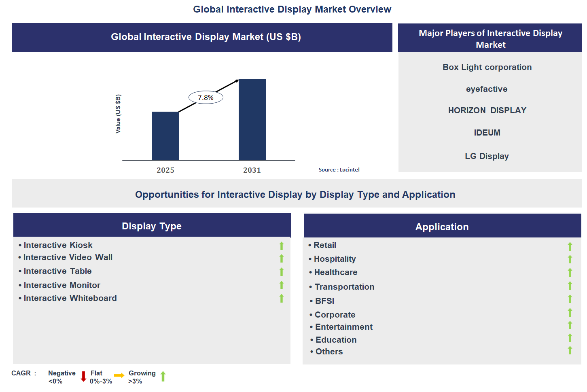
Task: Click the 7.8% growth rate label
Action: 206,97
